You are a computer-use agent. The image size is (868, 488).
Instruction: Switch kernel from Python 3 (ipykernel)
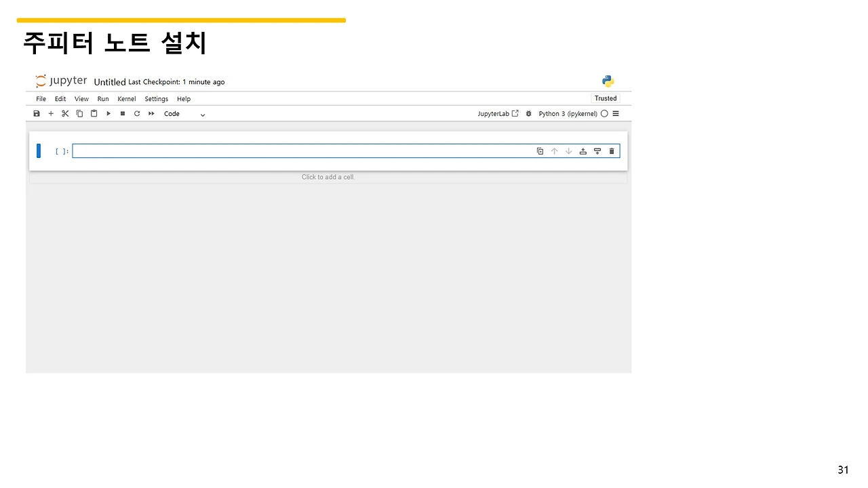pos(568,114)
